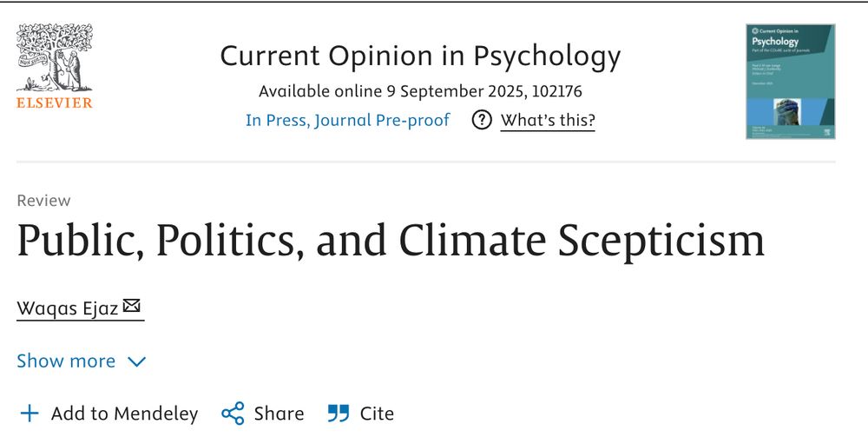Click author name Waqas Ejaz

click(68, 308)
